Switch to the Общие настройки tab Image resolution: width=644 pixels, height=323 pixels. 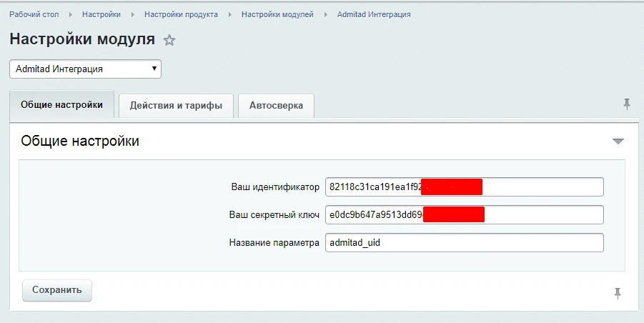coord(62,104)
